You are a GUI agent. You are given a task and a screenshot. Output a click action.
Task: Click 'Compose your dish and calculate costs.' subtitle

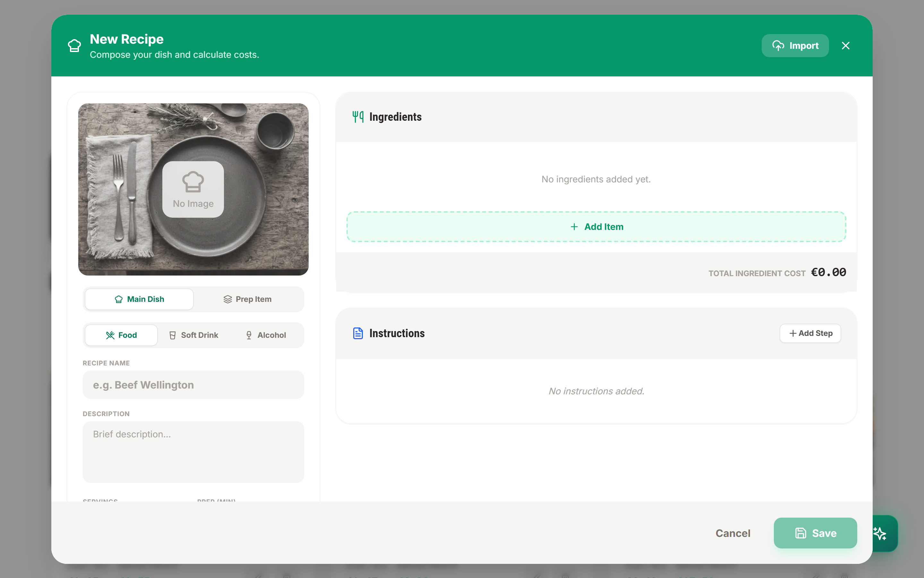(174, 55)
